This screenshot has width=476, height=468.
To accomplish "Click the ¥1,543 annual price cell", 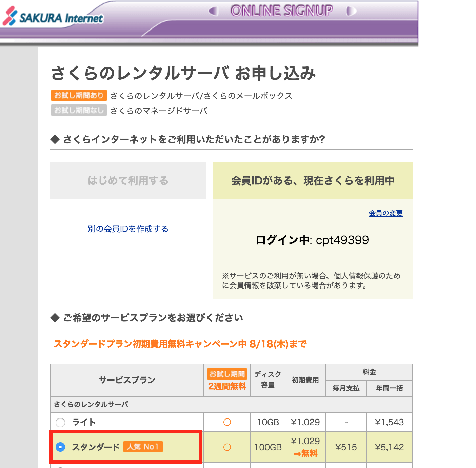I will point(390,422).
